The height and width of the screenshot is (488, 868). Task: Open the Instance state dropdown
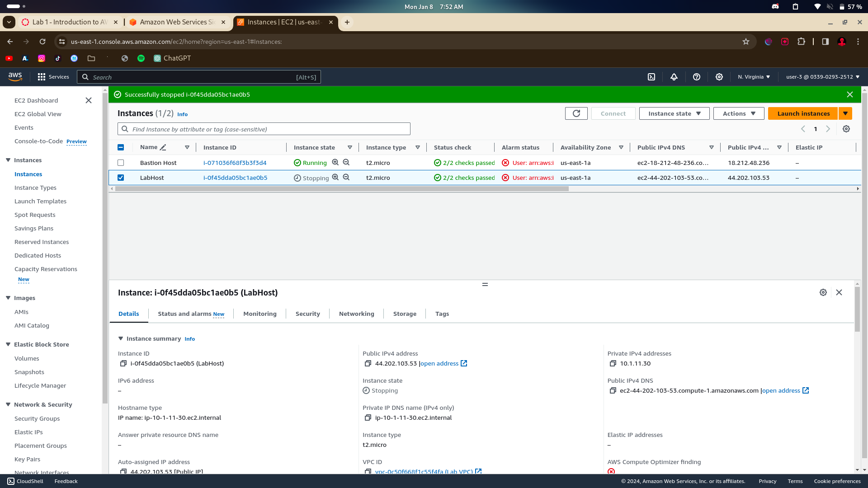coord(674,113)
